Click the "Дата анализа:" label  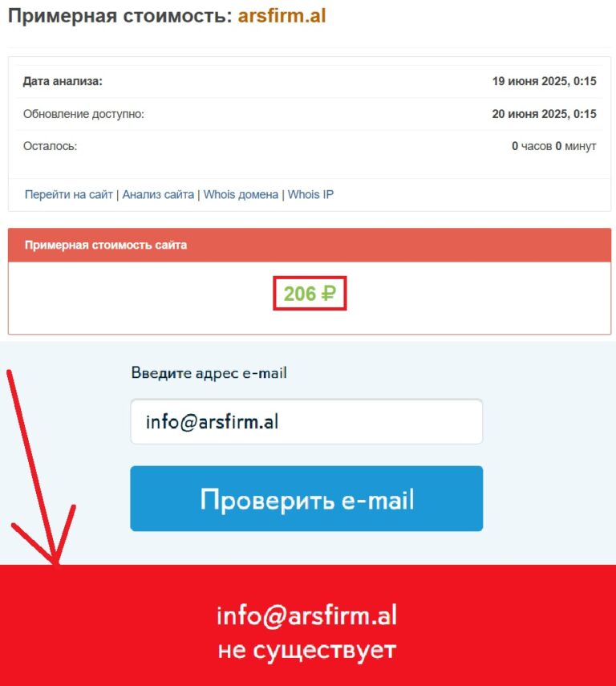63,81
